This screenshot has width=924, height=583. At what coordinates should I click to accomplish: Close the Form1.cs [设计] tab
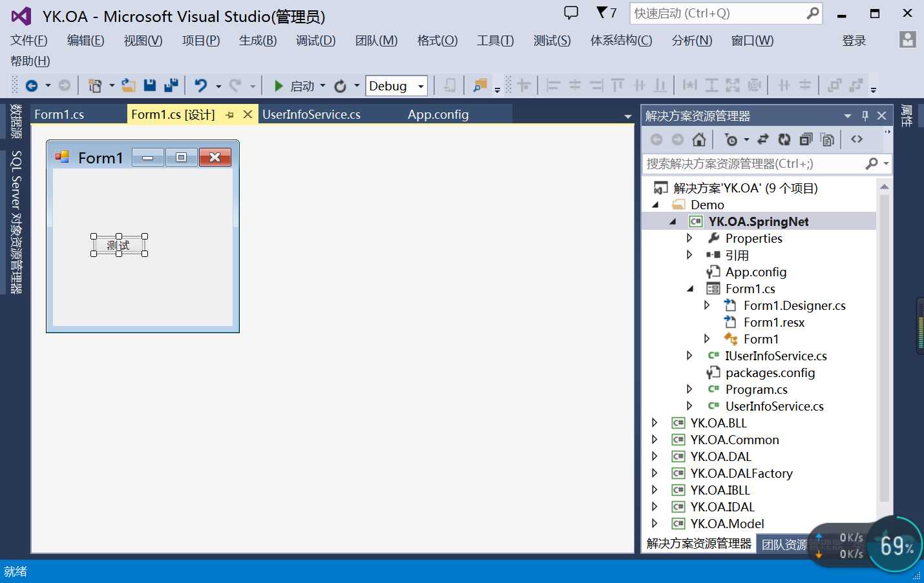[247, 114]
